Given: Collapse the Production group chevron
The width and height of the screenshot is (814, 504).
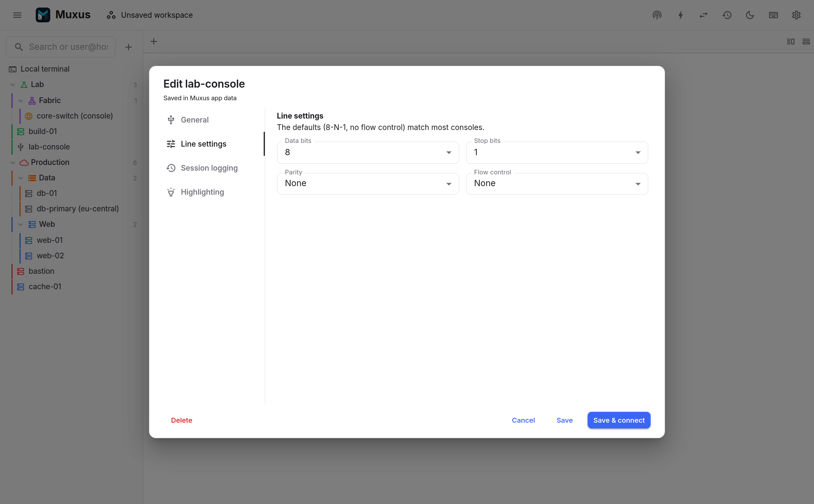Looking at the screenshot, I should (13, 163).
